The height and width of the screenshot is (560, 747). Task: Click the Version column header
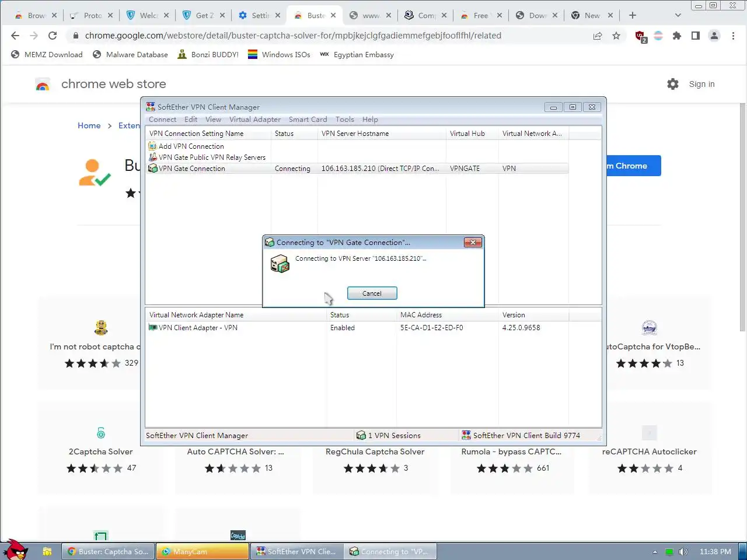(533, 315)
